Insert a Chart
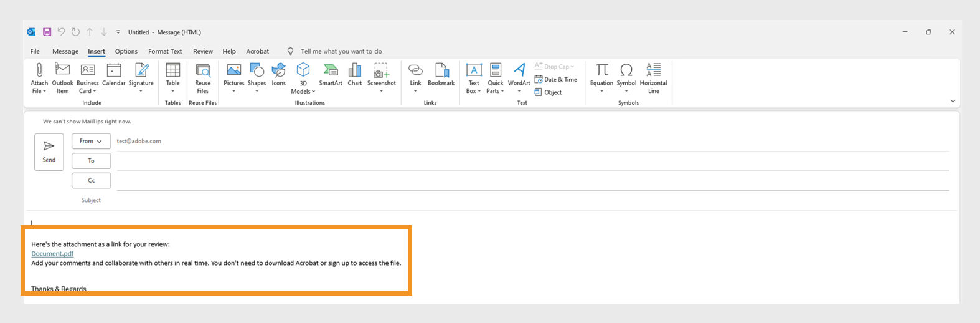This screenshot has width=980, height=323. click(x=355, y=74)
